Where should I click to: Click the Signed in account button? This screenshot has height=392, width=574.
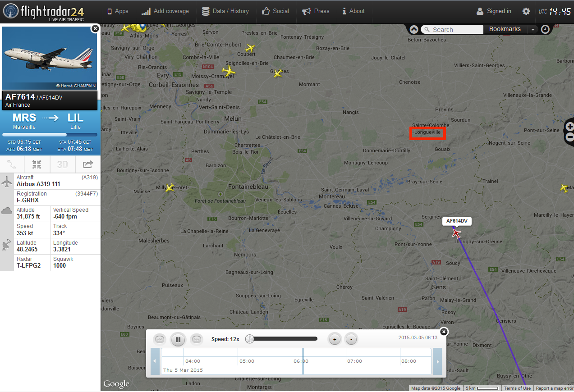tap(493, 11)
